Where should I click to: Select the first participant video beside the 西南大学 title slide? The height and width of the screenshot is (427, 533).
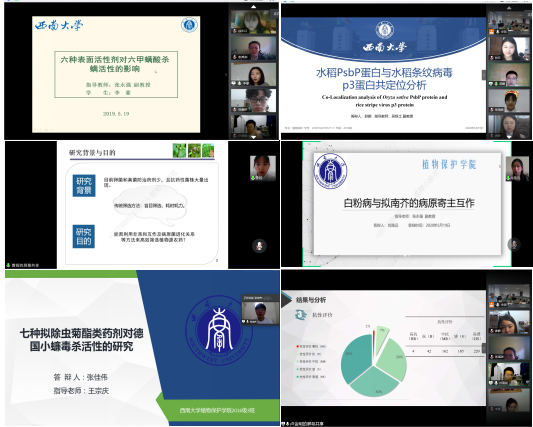pyautogui.click(x=254, y=22)
